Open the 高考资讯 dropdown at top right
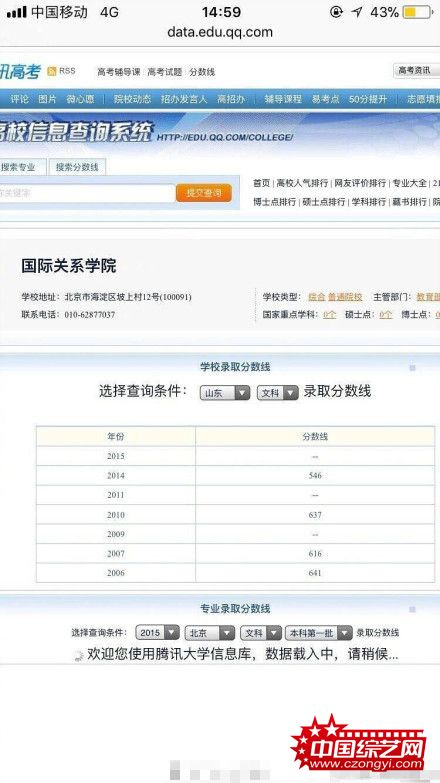440x783 pixels. pyautogui.click(x=417, y=70)
